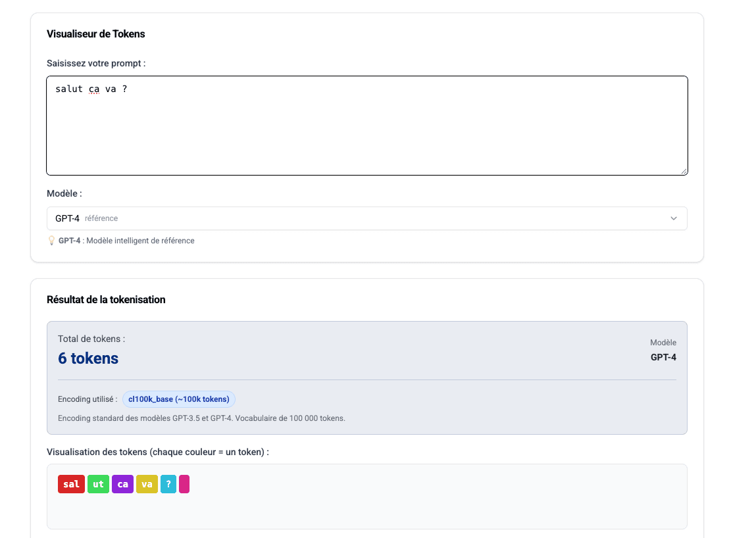Select the green 'ut' token

(x=98, y=483)
